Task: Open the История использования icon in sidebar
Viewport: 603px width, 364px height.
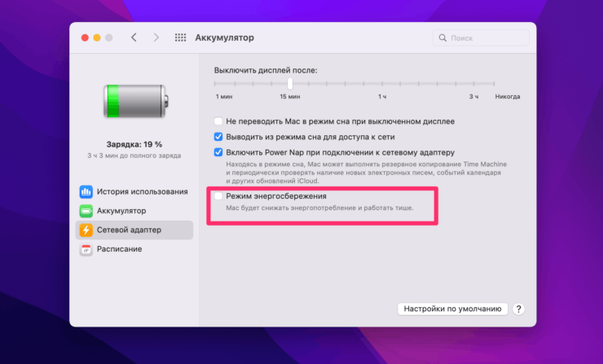Action: (x=86, y=192)
